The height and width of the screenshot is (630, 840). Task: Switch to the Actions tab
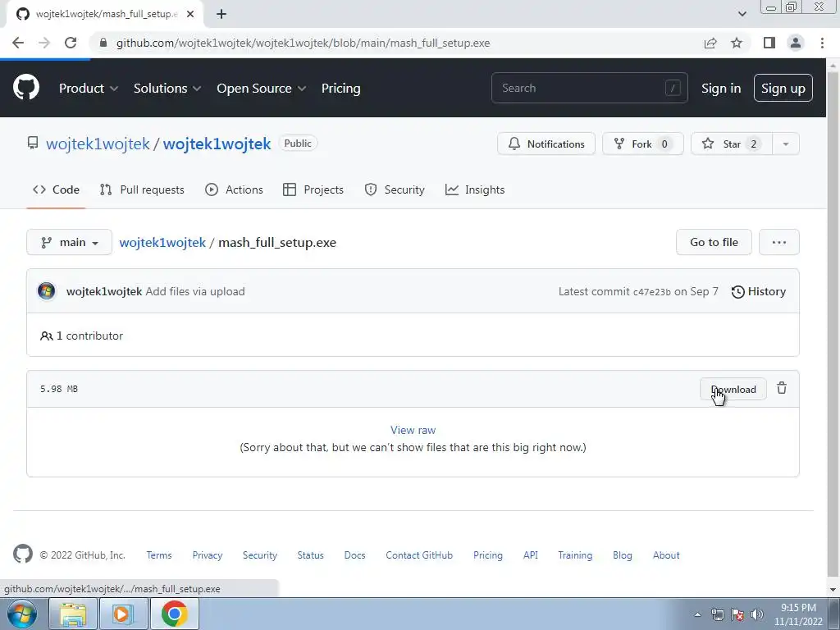[x=234, y=189]
